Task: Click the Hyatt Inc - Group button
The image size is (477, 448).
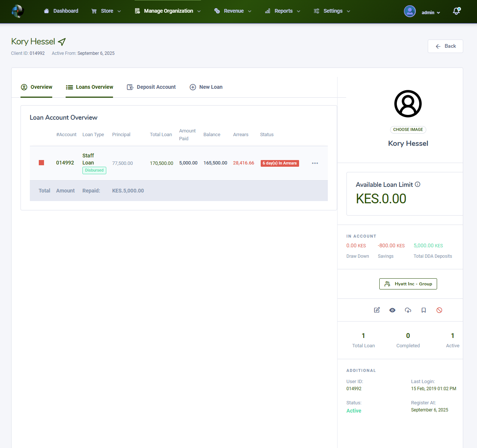Action: 408,284
